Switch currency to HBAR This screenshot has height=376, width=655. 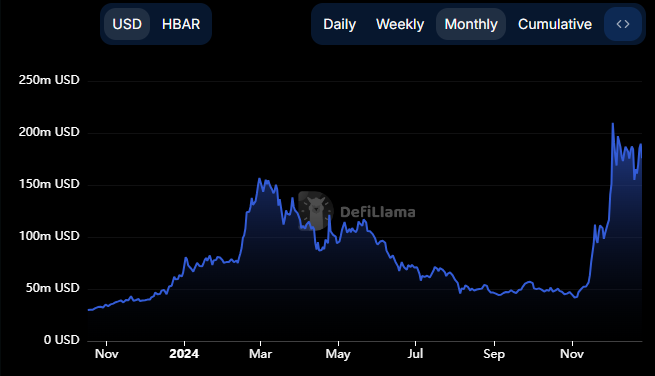coord(181,24)
